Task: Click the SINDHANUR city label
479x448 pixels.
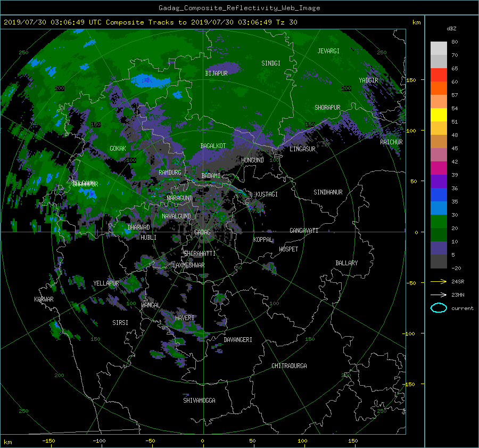Action: 328,192
